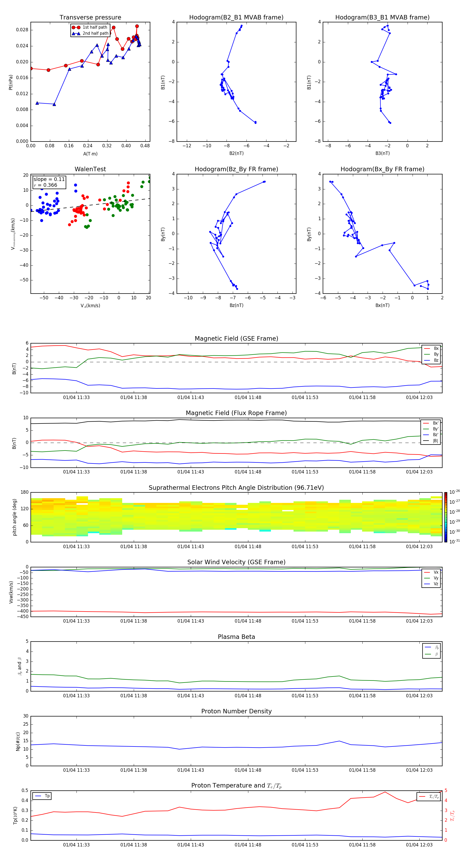Click Suprathermal Electrons Pitch Angle Distribution title
The width and height of the screenshot is (473, 868).
[x=236, y=488]
